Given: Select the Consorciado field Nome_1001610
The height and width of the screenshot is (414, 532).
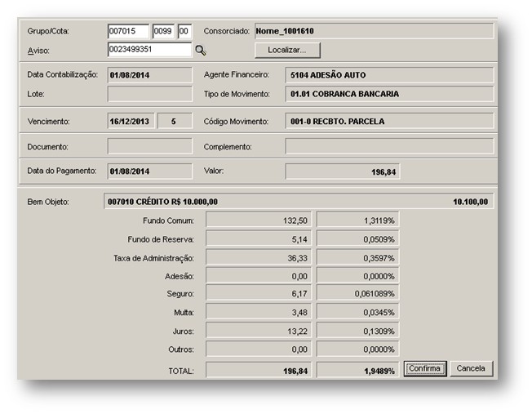Looking at the screenshot, I should click(374, 31).
